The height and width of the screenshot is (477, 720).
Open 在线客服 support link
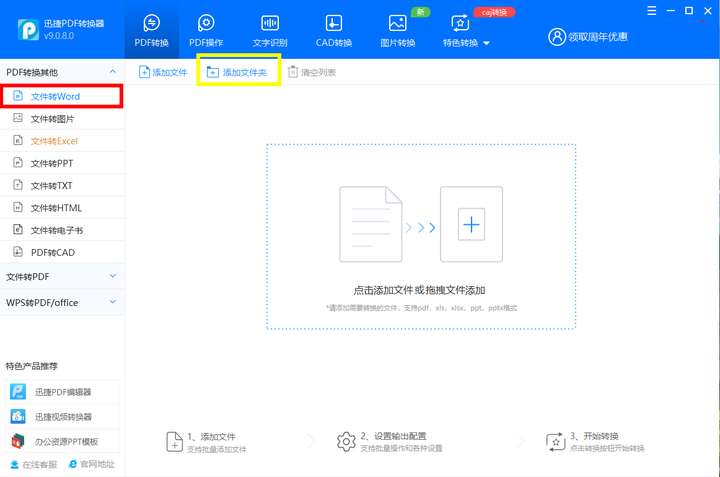[x=34, y=465]
